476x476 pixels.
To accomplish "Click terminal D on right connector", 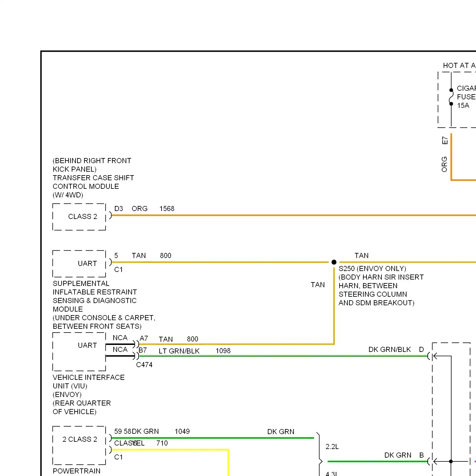I will point(421,350).
